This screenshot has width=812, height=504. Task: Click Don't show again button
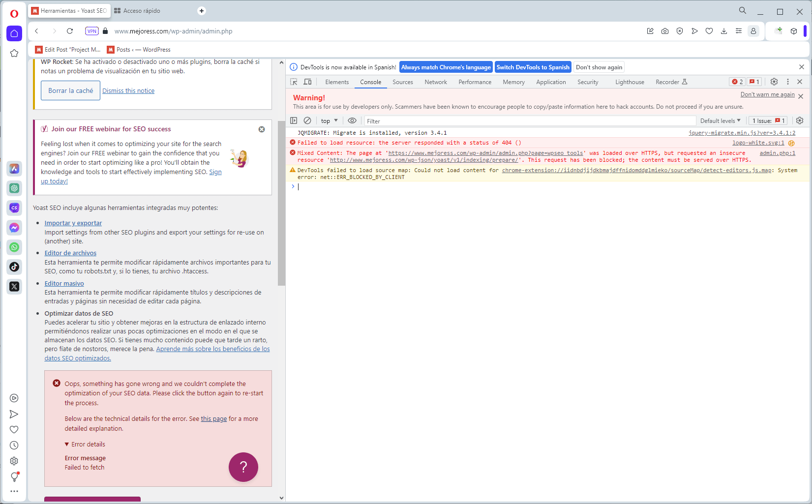pos(599,67)
